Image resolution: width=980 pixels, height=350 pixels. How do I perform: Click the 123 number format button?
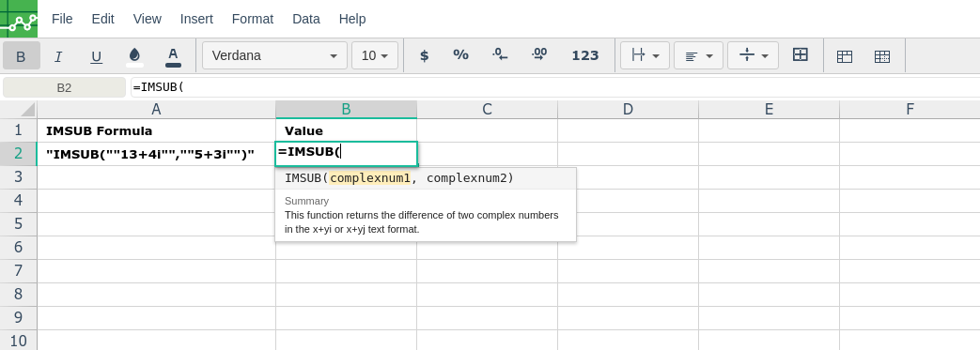[585, 55]
